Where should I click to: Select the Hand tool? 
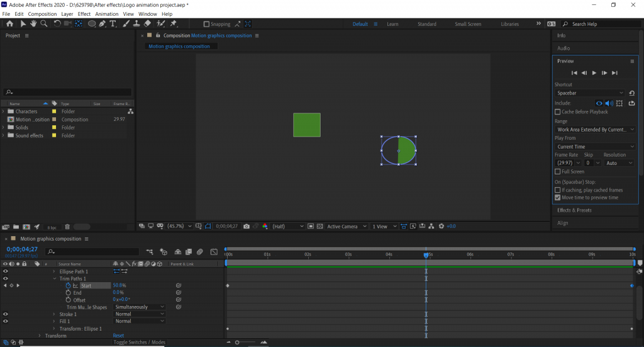point(33,23)
